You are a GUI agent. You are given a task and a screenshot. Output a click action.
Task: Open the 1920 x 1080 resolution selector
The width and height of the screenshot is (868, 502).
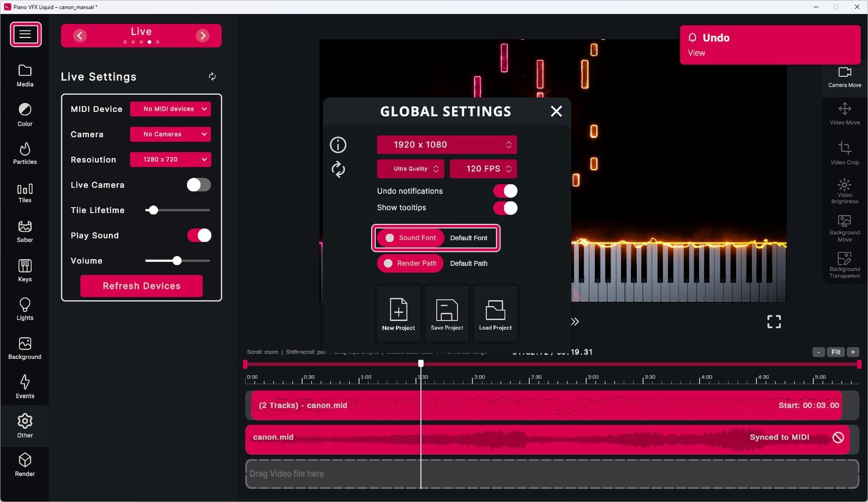tap(447, 145)
